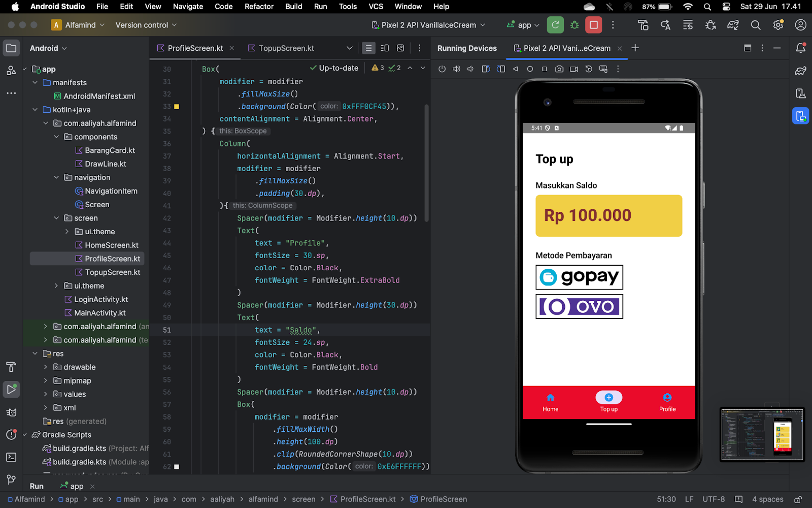The image size is (812, 508).
Task: Open Resource Manager in left sidebar
Action: pos(11,71)
